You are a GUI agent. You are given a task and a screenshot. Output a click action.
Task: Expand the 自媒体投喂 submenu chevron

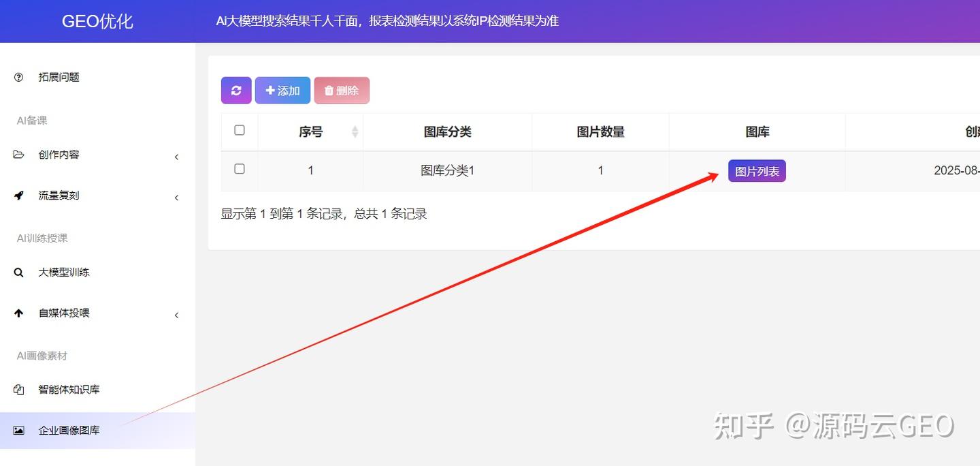coord(177,315)
